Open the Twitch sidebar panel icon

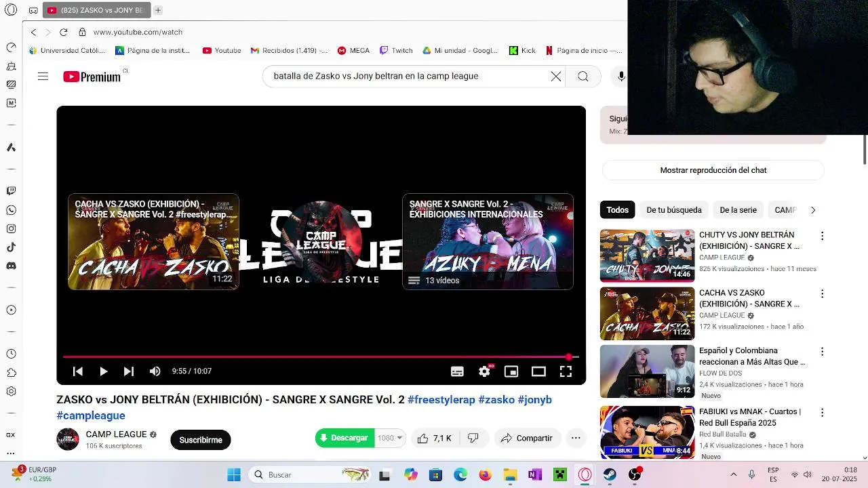(11, 191)
